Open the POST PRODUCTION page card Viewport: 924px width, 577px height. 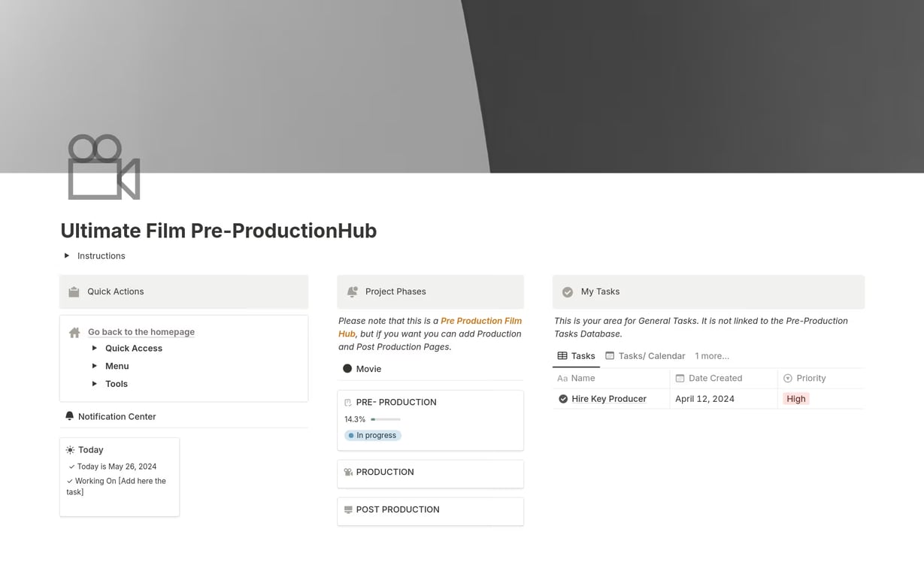coord(430,510)
